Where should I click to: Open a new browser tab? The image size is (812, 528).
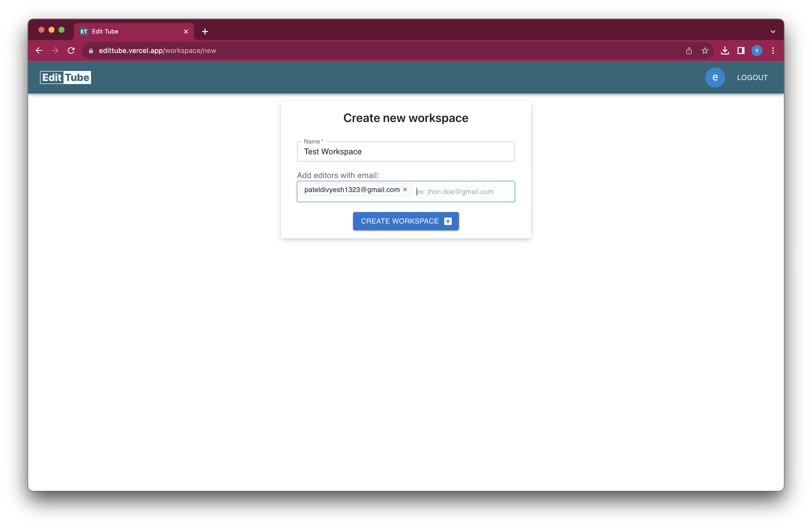pos(205,31)
